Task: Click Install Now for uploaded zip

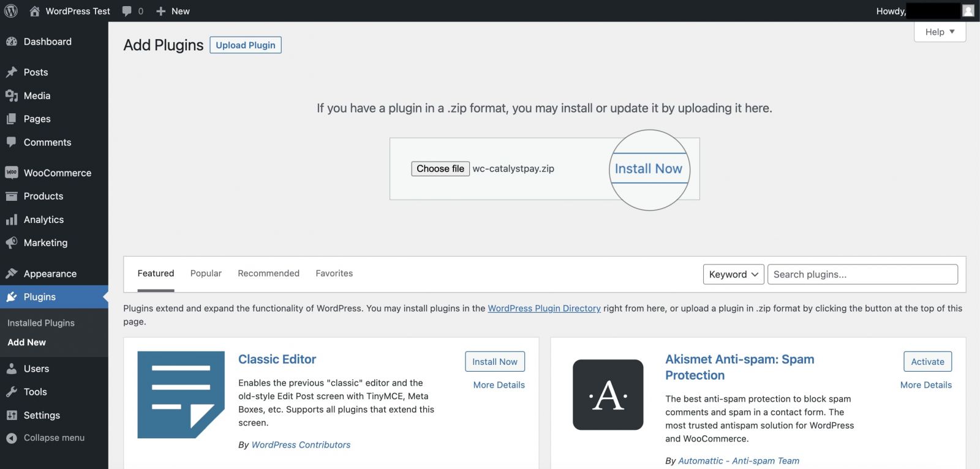Action: [x=649, y=168]
